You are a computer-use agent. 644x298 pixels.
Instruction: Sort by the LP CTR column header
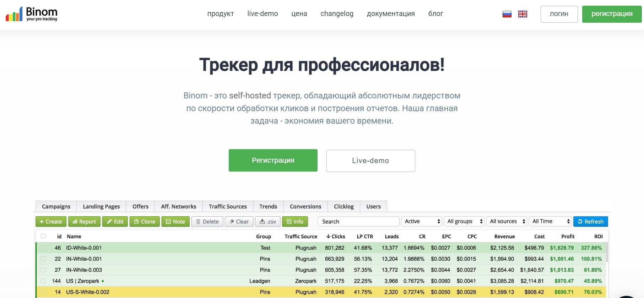[x=365, y=236]
